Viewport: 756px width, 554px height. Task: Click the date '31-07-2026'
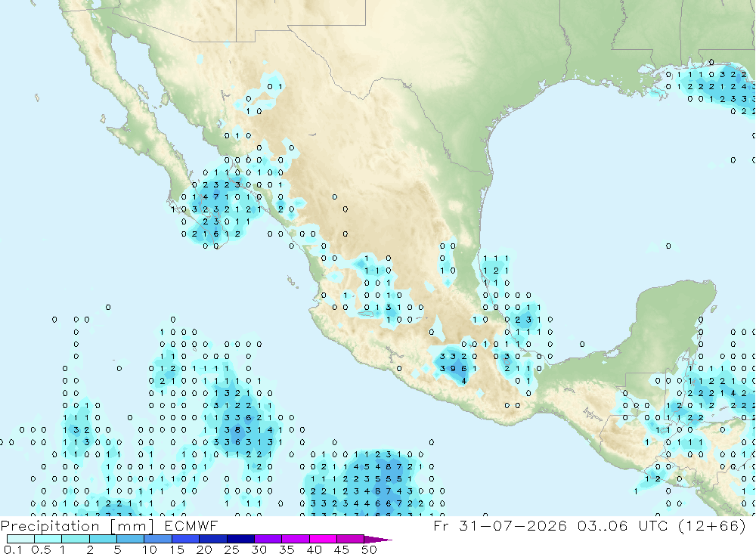tap(513, 525)
